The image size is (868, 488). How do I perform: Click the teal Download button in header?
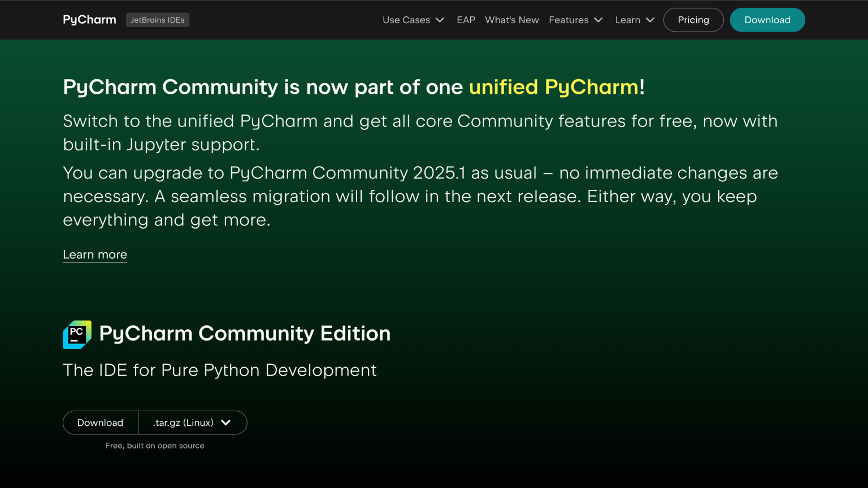[767, 20]
